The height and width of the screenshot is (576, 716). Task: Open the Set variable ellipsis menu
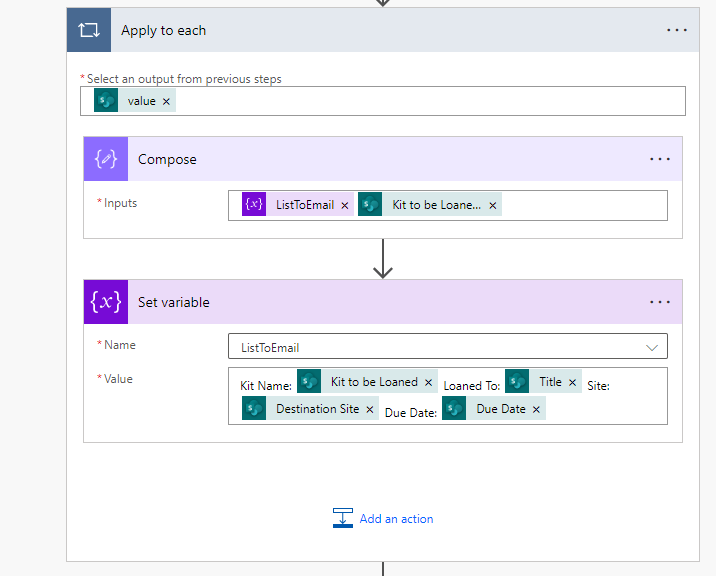tap(660, 302)
